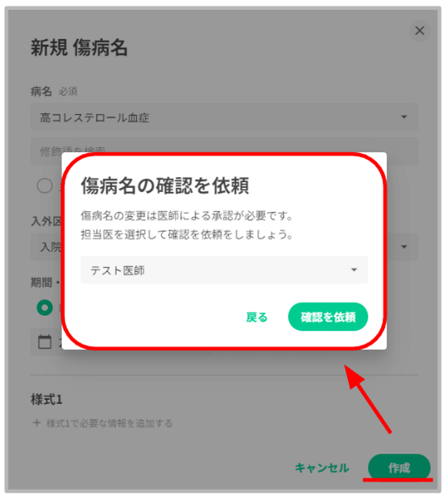Click the 作成 create button
The height and width of the screenshot is (499, 448).
coord(399,468)
